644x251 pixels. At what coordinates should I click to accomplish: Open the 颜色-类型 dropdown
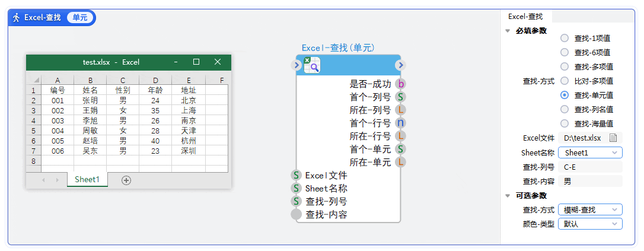pos(591,224)
